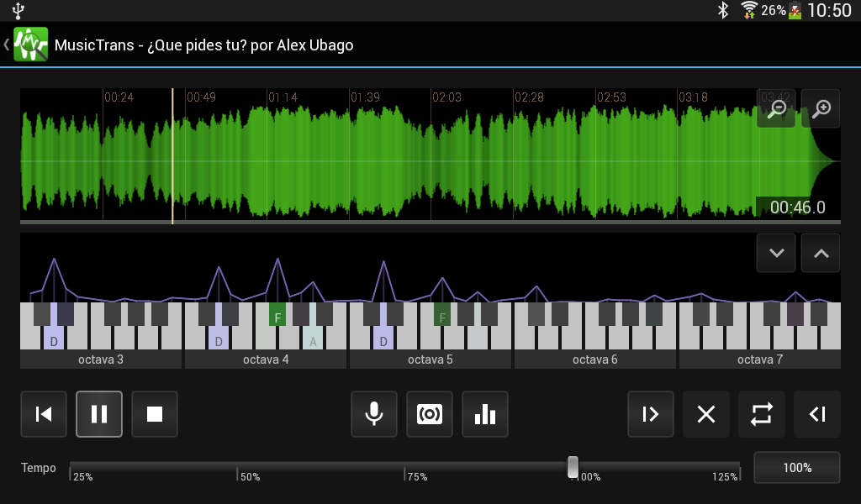Open the Bluetooth status icon
Viewport: 861px width, 504px height.
click(x=723, y=10)
